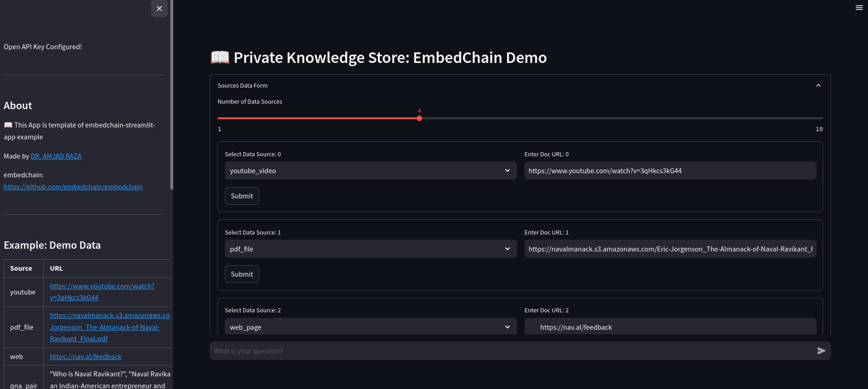Open the DR. AMJAD RAZA link

(56, 156)
